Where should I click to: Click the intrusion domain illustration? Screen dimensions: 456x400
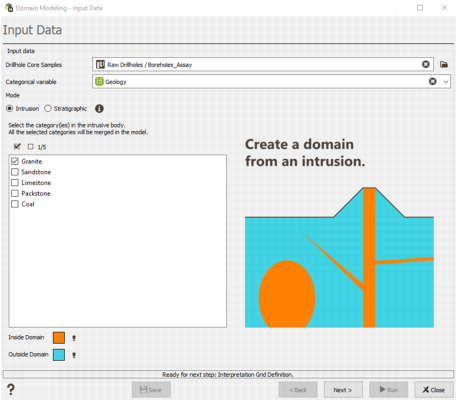pos(339,257)
